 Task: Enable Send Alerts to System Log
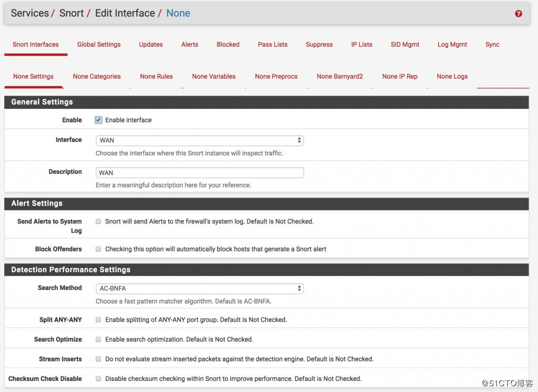click(98, 222)
